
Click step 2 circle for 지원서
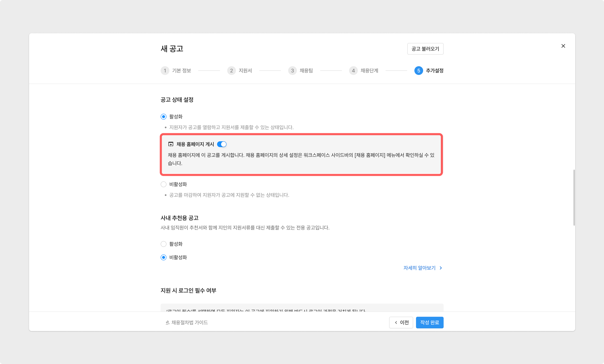[231, 71]
